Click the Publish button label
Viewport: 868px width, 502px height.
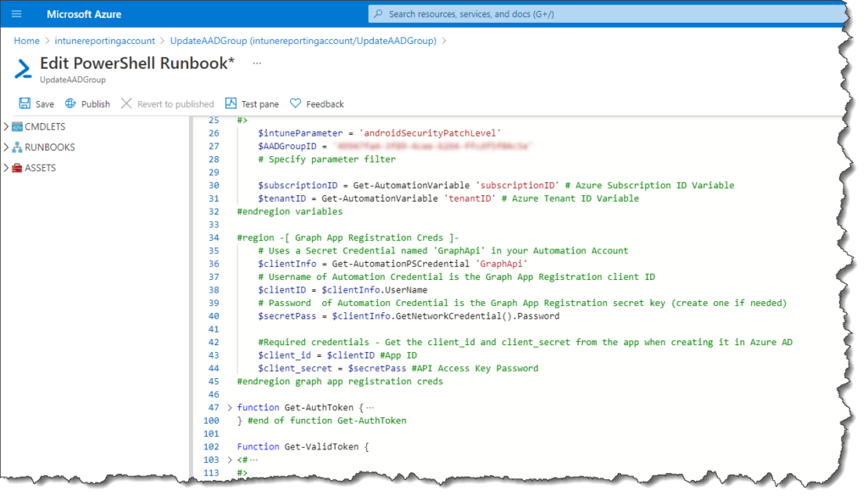click(x=95, y=104)
